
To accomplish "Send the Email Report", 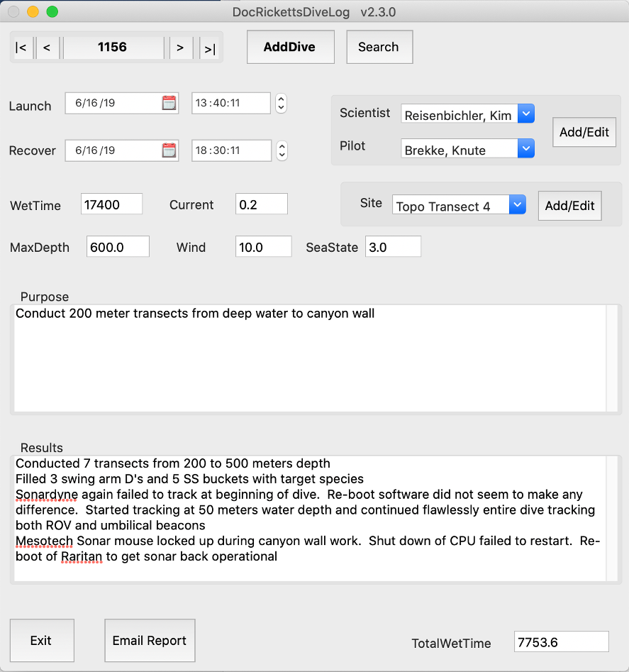I will click(150, 641).
